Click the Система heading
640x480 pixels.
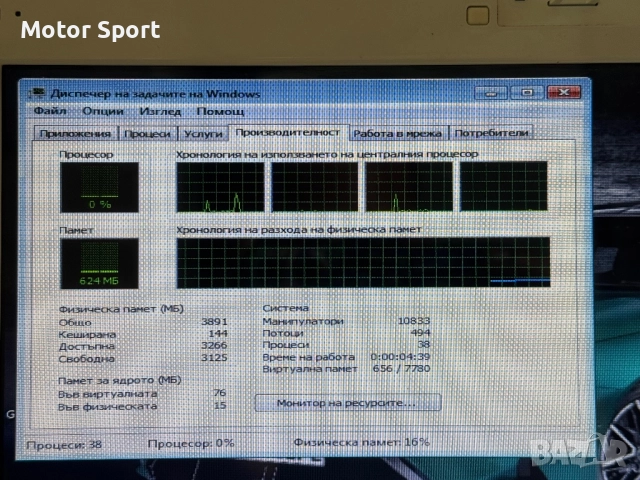click(x=286, y=308)
